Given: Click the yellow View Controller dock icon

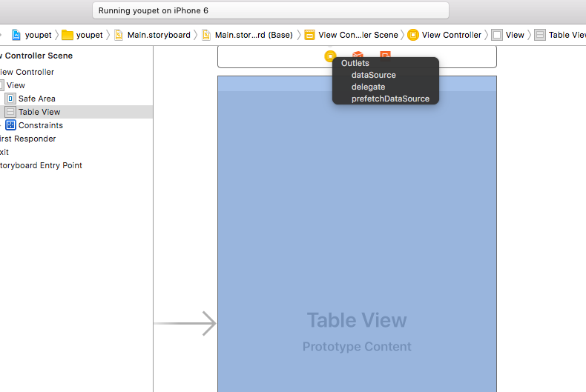Looking at the screenshot, I should pyautogui.click(x=330, y=56).
